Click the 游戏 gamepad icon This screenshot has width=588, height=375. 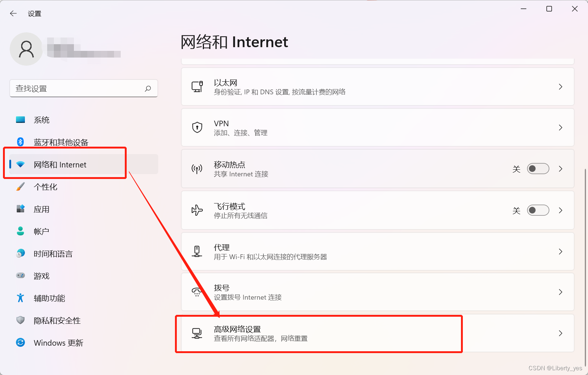(x=20, y=275)
